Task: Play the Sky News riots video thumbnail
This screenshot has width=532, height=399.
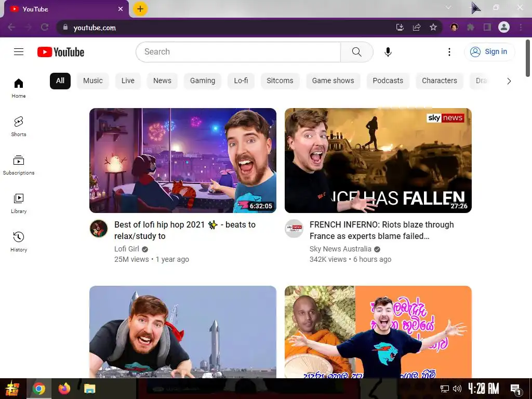Action: coord(378,161)
